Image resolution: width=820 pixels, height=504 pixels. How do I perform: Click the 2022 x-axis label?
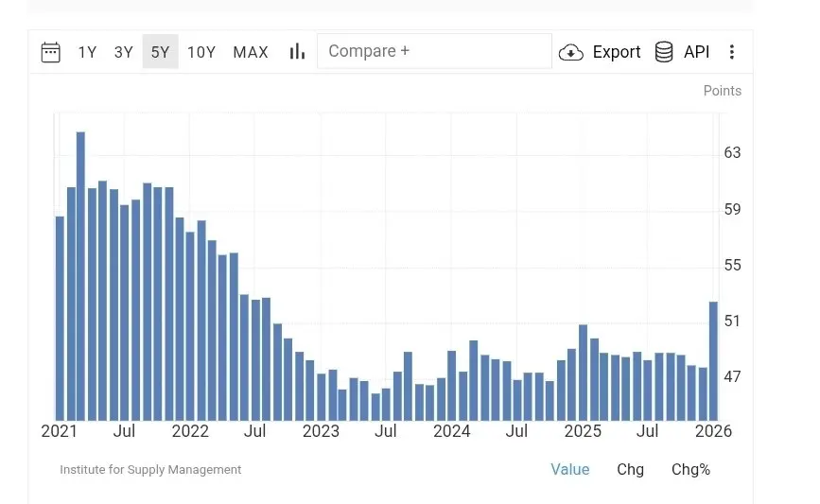pos(190,431)
